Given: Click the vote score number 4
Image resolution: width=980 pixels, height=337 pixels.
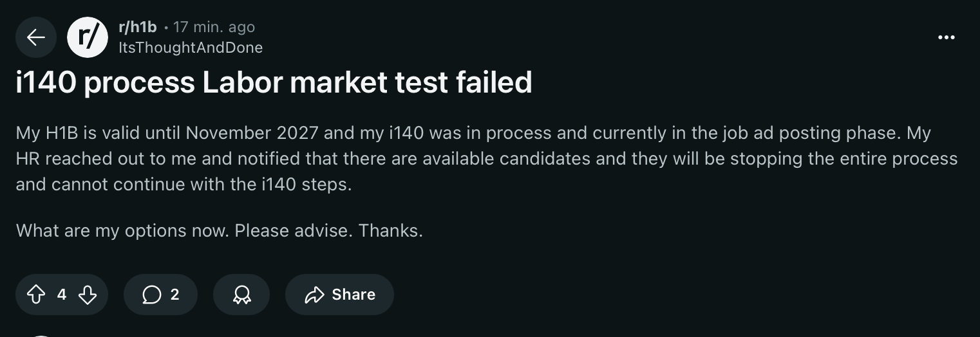Looking at the screenshot, I should pyautogui.click(x=62, y=295).
